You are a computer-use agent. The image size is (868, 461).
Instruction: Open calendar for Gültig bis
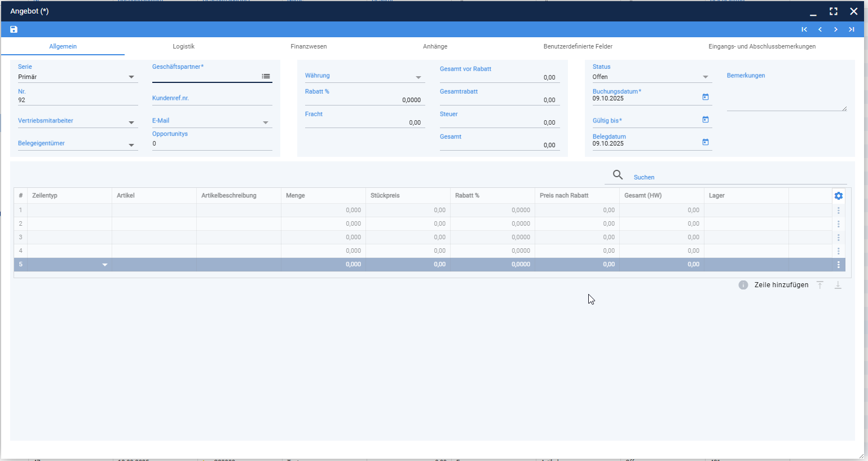(x=705, y=120)
